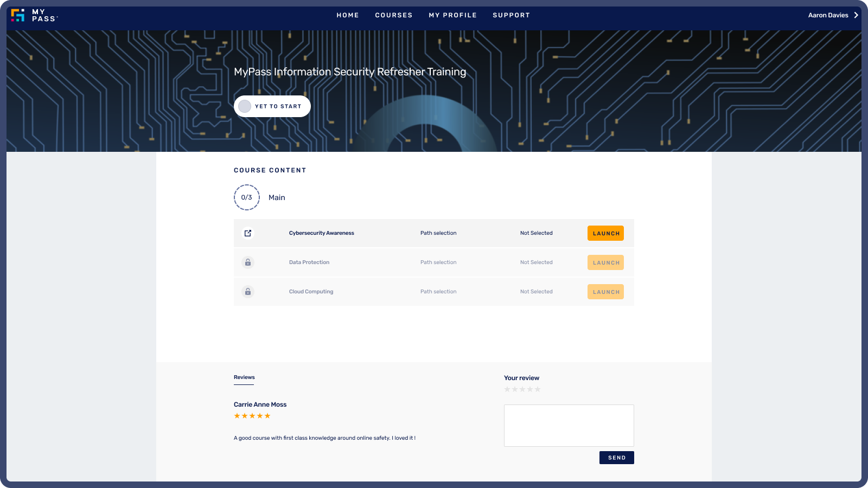
Task: Click the lock icon on the Cloud Computing row
Action: [x=248, y=292]
